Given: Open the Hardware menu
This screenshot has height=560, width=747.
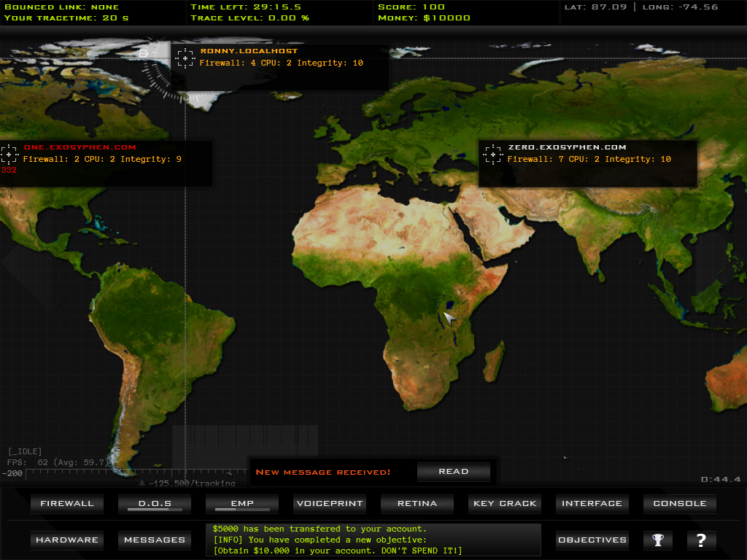Looking at the screenshot, I should 67,540.
